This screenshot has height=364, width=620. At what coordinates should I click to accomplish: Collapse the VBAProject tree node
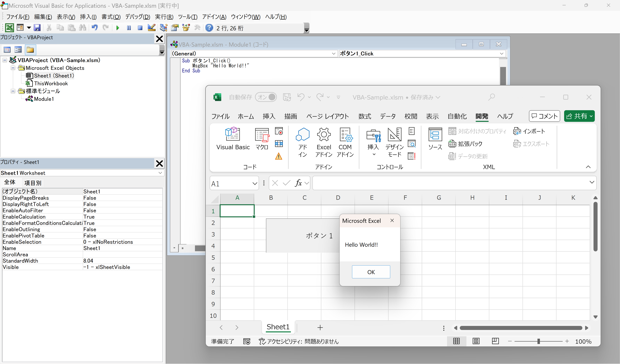click(x=5, y=60)
